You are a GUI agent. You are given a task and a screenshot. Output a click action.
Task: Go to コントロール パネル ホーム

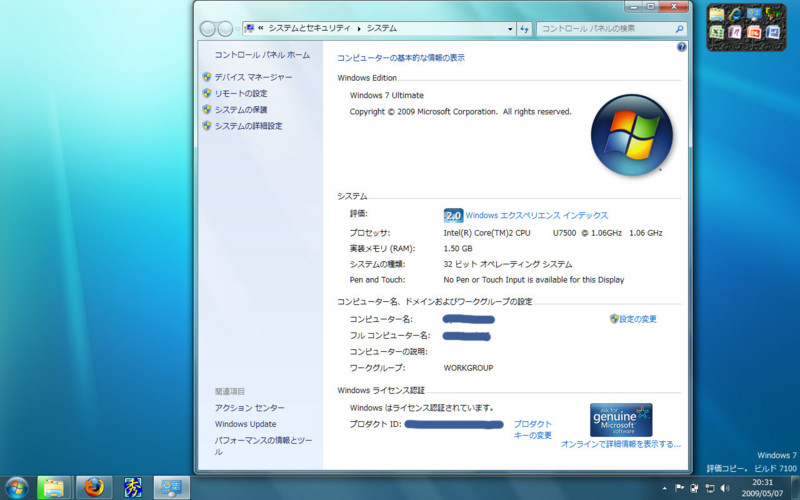click(x=262, y=55)
